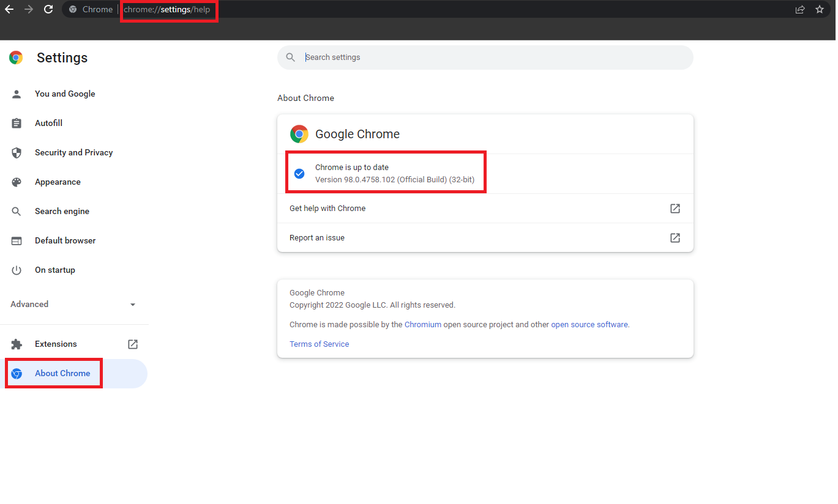The width and height of the screenshot is (838, 504).
Task: Click the Advanced label in sidebar
Action: pyautogui.click(x=29, y=304)
